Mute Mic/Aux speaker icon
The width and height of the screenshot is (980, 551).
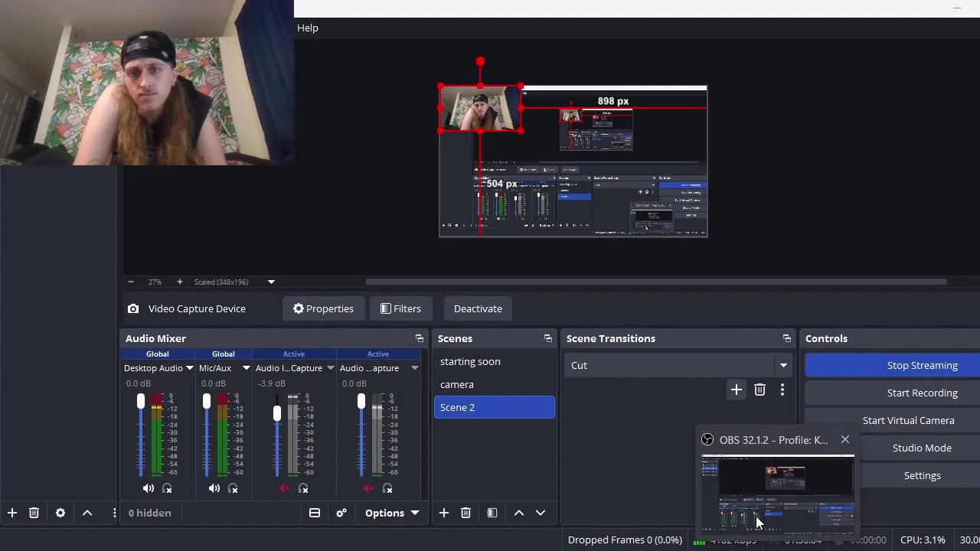214,488
